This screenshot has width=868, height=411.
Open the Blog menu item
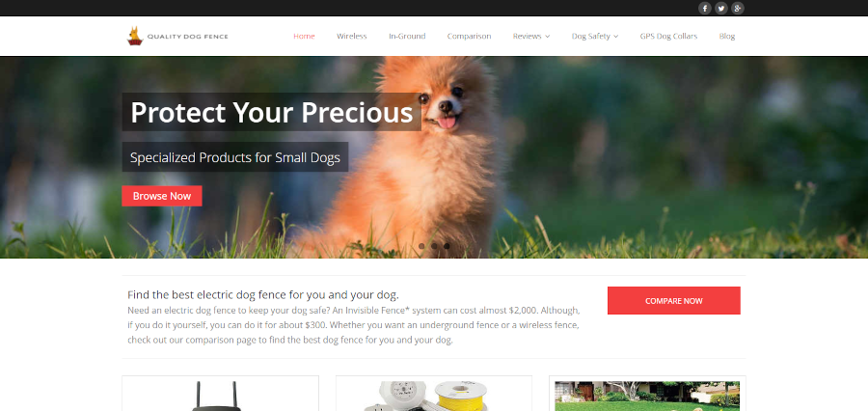727,36
